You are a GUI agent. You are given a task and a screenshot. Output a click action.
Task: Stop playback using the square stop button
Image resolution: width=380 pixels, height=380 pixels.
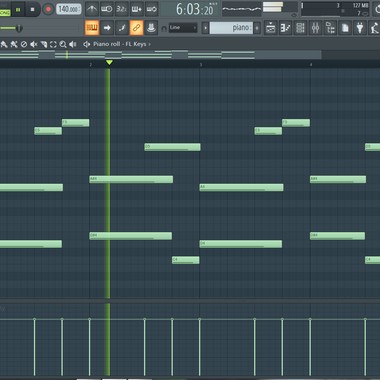pyautogui.click(x=33, y=9)
